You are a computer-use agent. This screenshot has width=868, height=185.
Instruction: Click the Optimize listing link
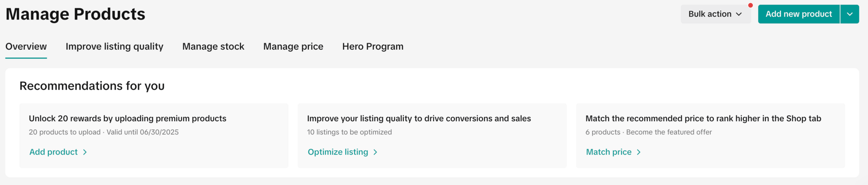point(338,152)
